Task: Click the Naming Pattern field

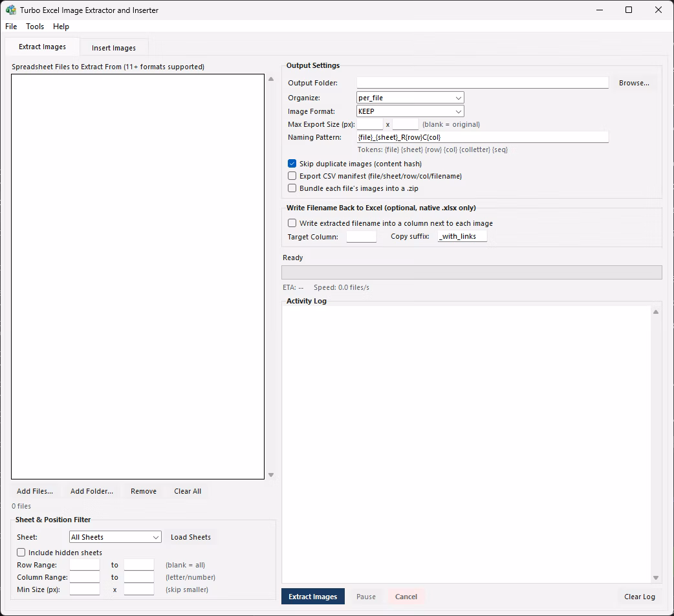Action: pyautogui.click(x=483, y=137)
